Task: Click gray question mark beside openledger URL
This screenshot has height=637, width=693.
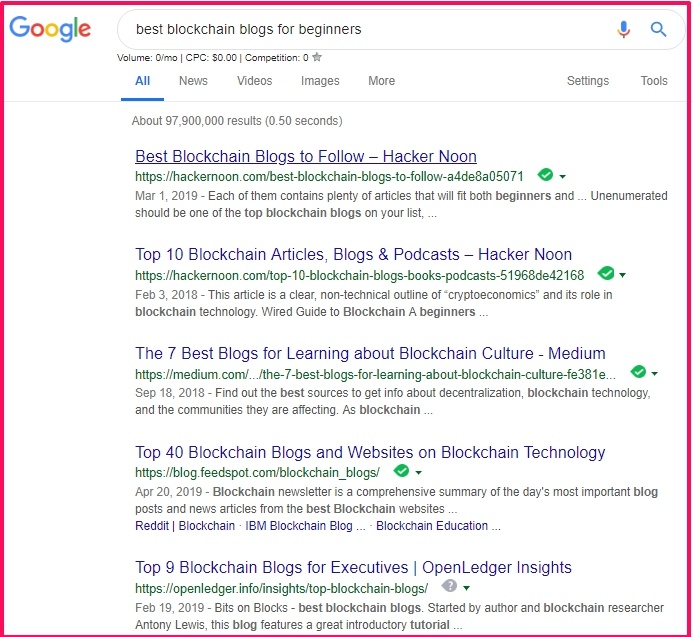Action: click(449, 586)
